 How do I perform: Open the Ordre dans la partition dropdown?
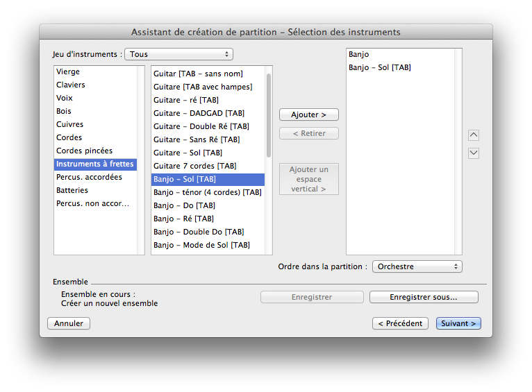(417, 266)
